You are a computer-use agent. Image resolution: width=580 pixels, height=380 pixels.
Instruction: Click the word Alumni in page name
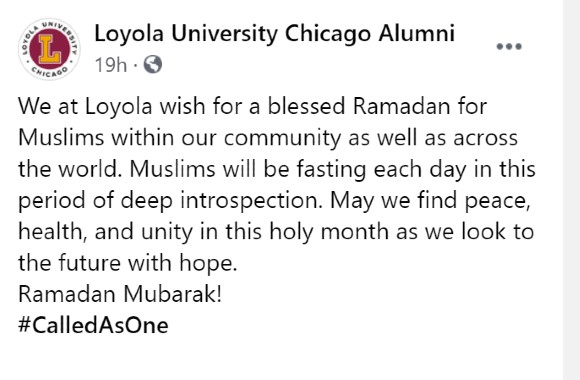tap(417, 33)
